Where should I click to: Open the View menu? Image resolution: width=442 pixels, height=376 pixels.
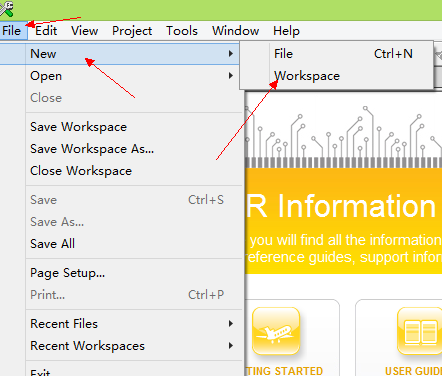click(84, 31)
